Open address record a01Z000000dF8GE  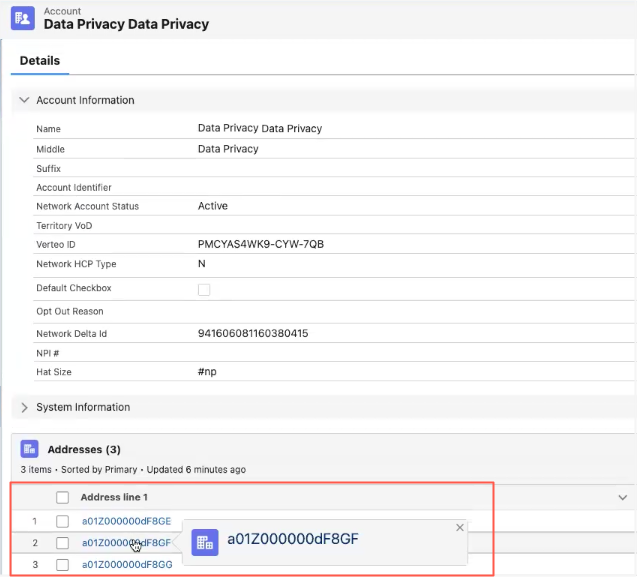pyautogui.click(x=126, y=521)
